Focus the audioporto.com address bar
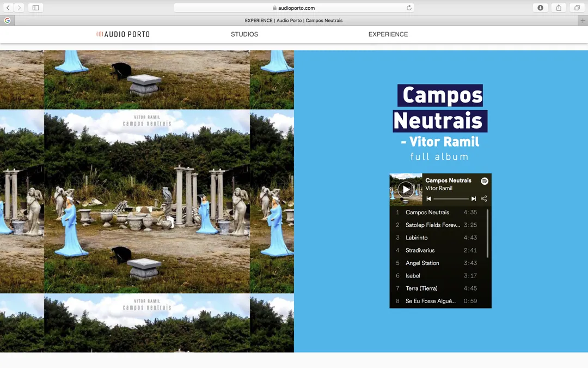 (x=294, y=8)
